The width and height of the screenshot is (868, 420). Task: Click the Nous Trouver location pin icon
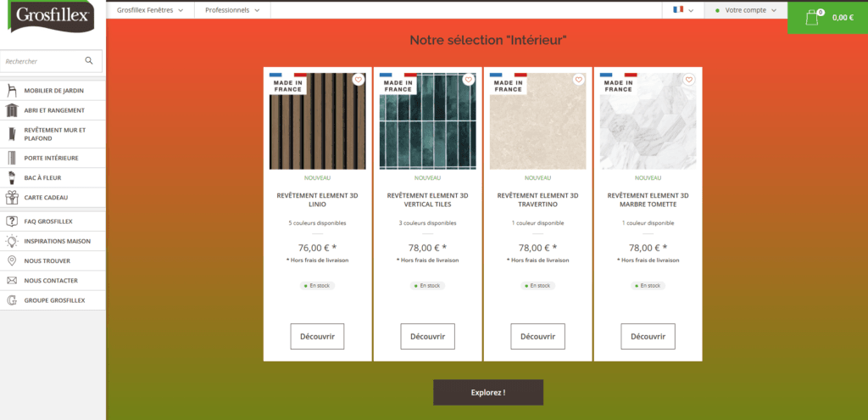(12, 260)
